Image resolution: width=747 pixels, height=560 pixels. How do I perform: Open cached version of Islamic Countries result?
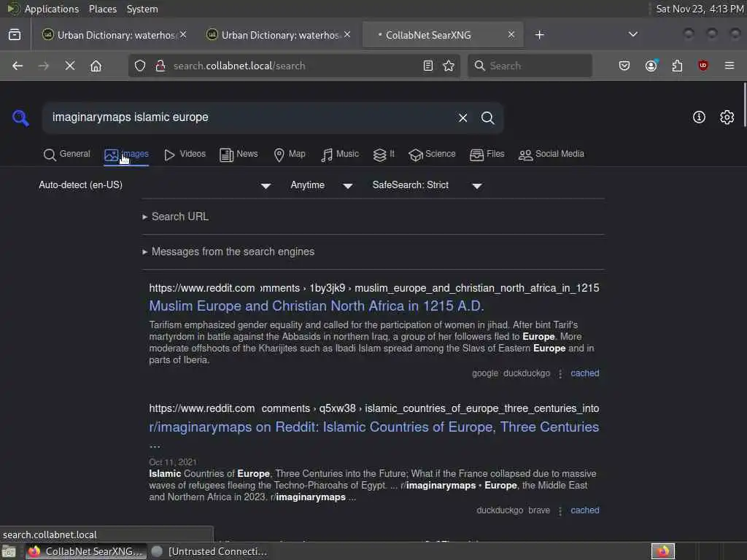click(x=584, y=510)
